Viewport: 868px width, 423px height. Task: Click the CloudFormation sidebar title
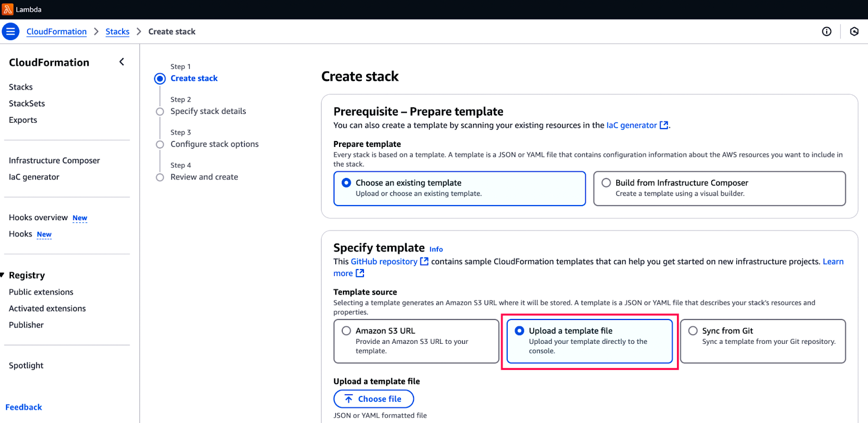click(49, 62)
